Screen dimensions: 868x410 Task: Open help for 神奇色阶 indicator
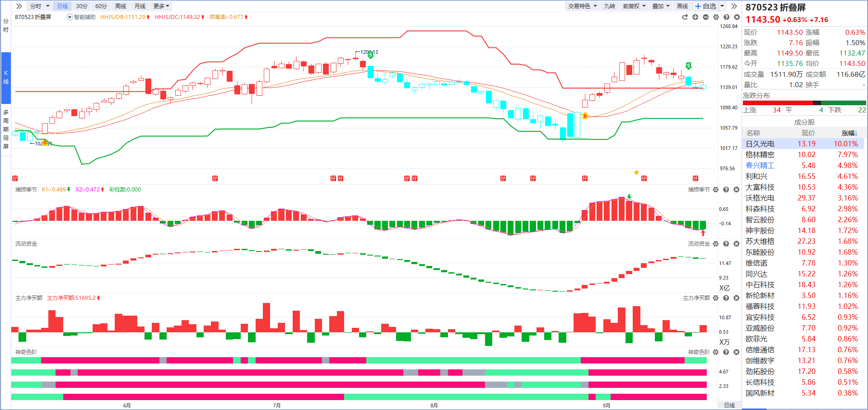click(x=726, y=352)
